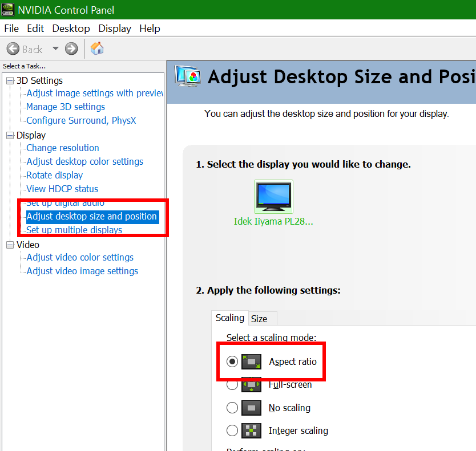476x451 pixels.
Task: Select the Full-screen radio button
Action: point(232,385)
